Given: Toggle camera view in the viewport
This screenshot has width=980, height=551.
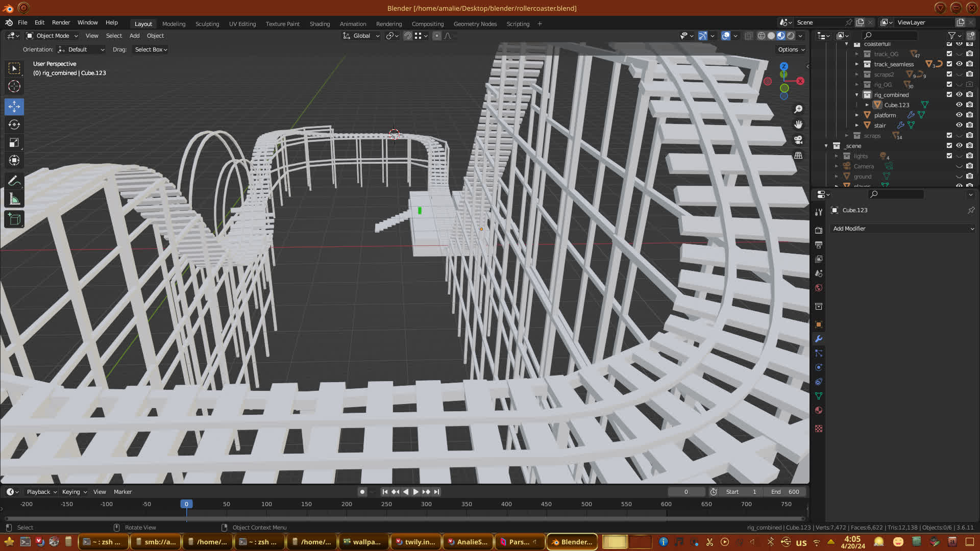Looking at the screenshot, I should (x=798, y=140).
